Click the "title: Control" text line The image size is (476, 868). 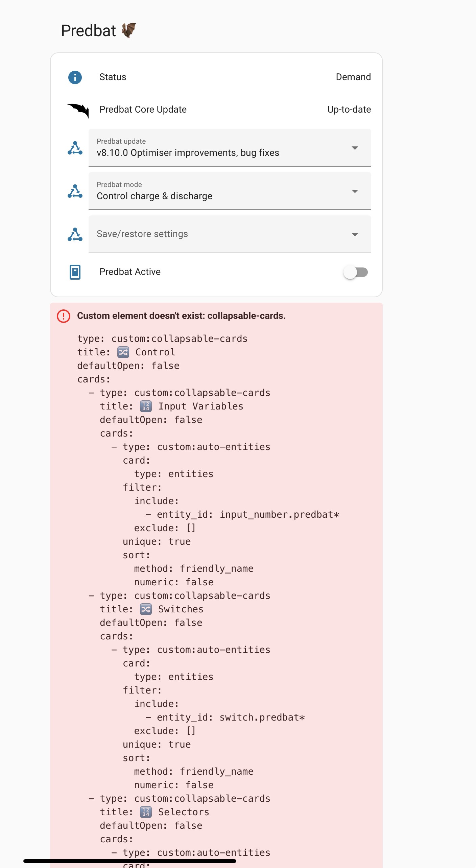pos(126,352)
